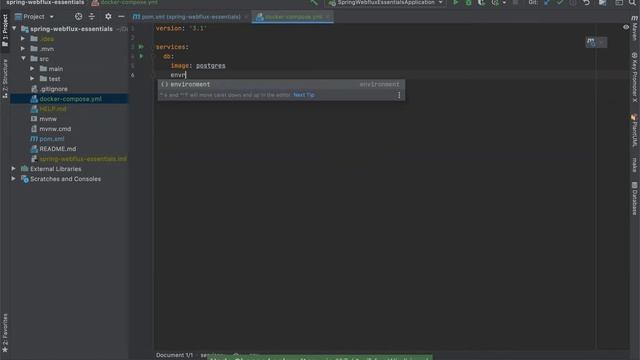Open the Key Promoter X tool window
Image resolution: width=640 pixels, height=360 pixels.
point(635,77)
